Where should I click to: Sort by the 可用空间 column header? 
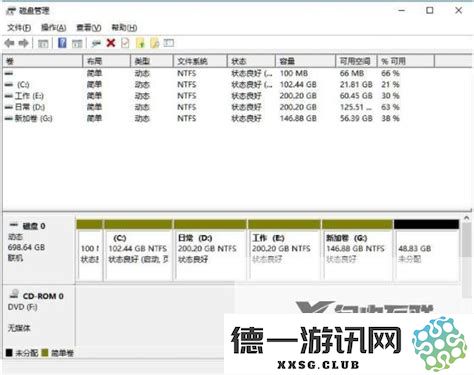point(356,61)
